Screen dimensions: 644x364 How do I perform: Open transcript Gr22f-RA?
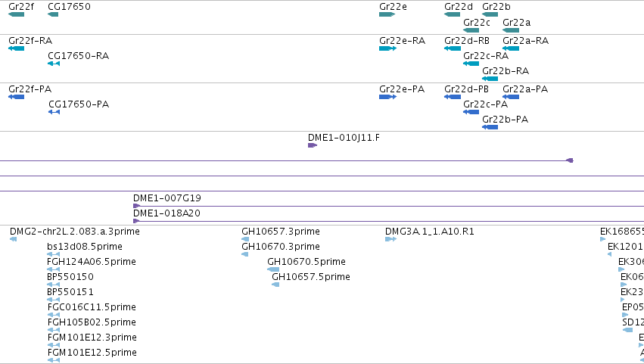click(x=16, y=48)
